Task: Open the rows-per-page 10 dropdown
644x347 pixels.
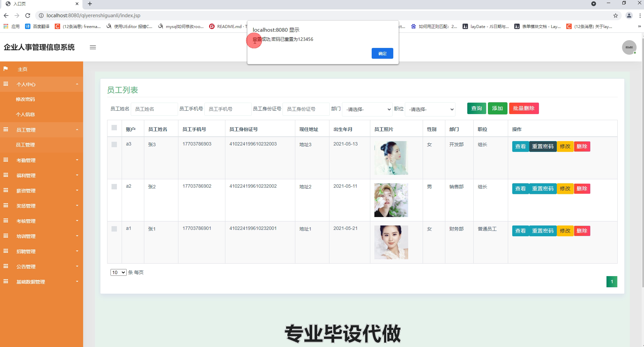Action: (x=118, y=272)
